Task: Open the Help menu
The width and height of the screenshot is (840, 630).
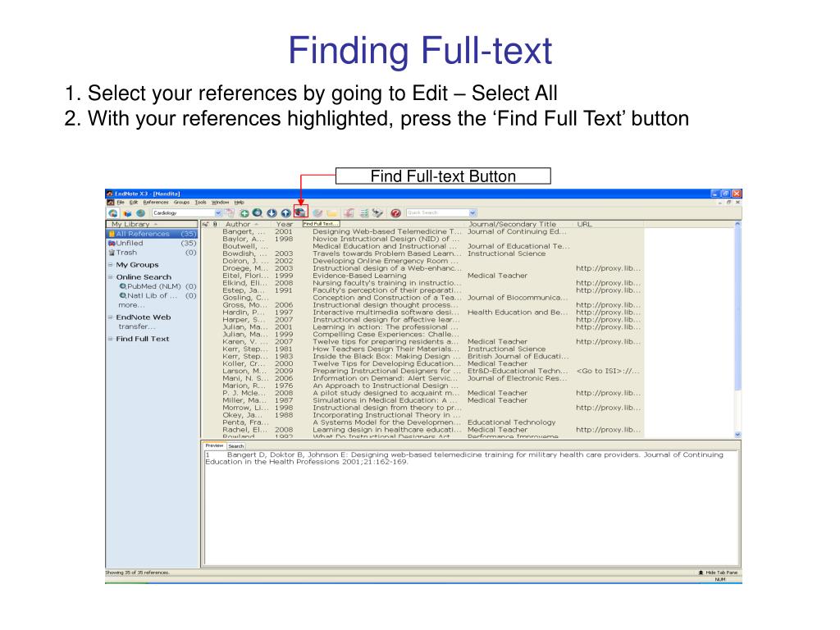Action: tap(239, 203)
